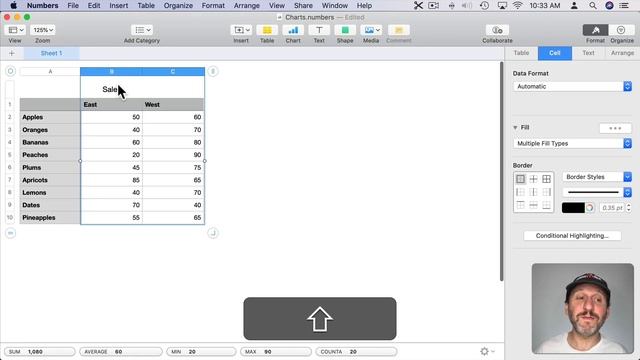This screenshot has width=640, height=360.
Task: Open the Organize menu
Action: point(178,6)
